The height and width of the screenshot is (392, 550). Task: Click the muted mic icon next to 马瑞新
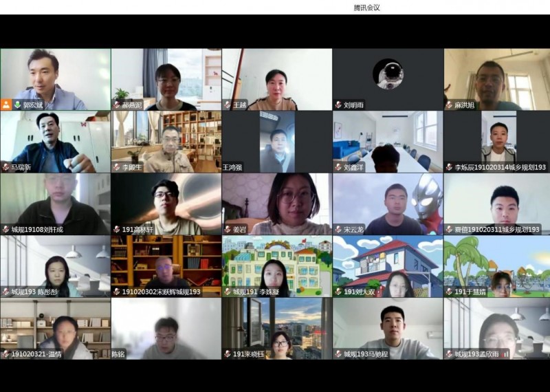coord(6,167)
